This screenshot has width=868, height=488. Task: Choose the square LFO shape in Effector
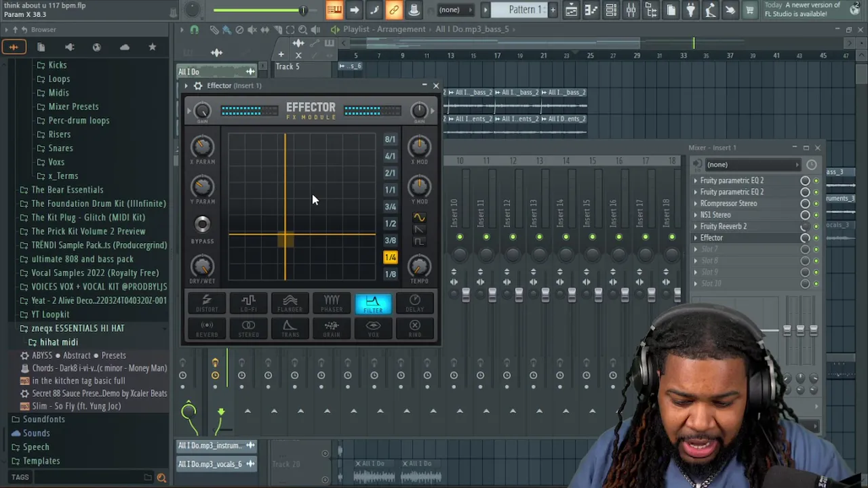point(419,241)
